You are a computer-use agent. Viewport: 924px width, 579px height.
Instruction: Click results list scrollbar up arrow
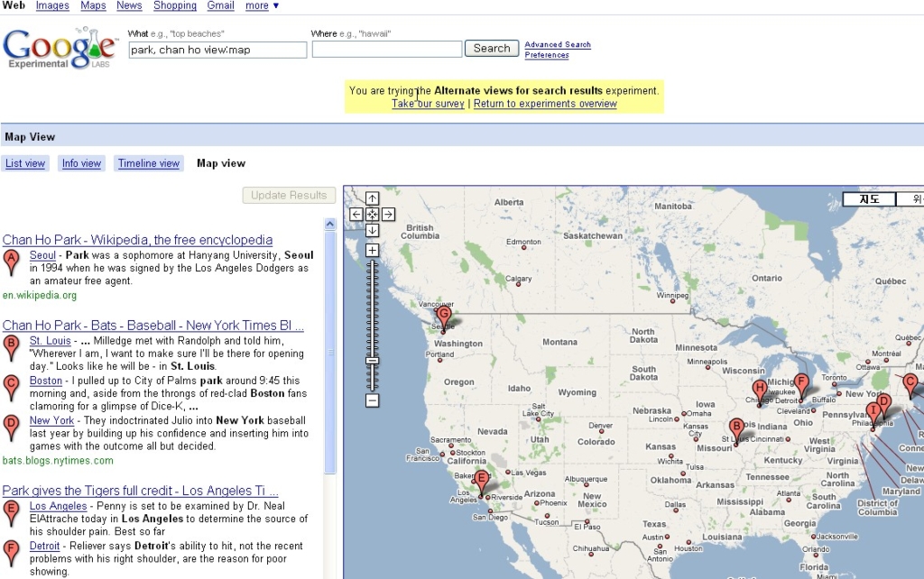330,224
